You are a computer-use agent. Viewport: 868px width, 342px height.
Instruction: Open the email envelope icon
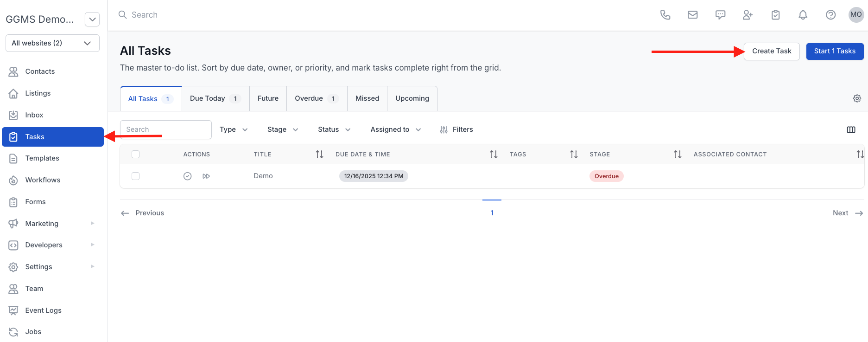point(692,15)
